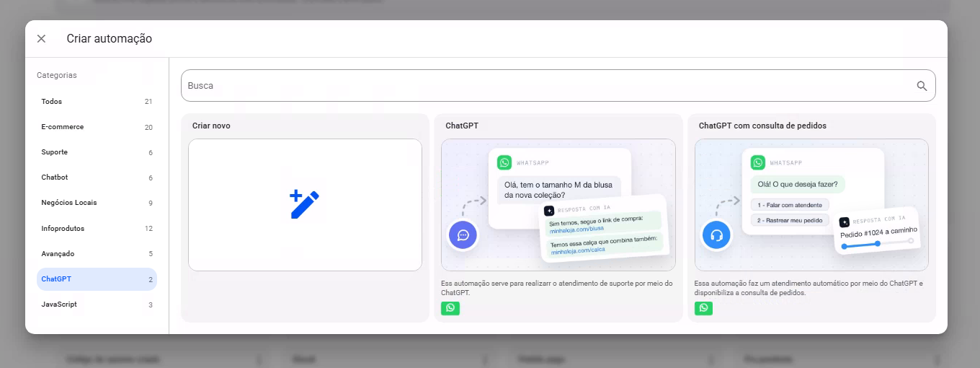Click minhaloja.com/blusa link in preview

click(x=577, y=230)
